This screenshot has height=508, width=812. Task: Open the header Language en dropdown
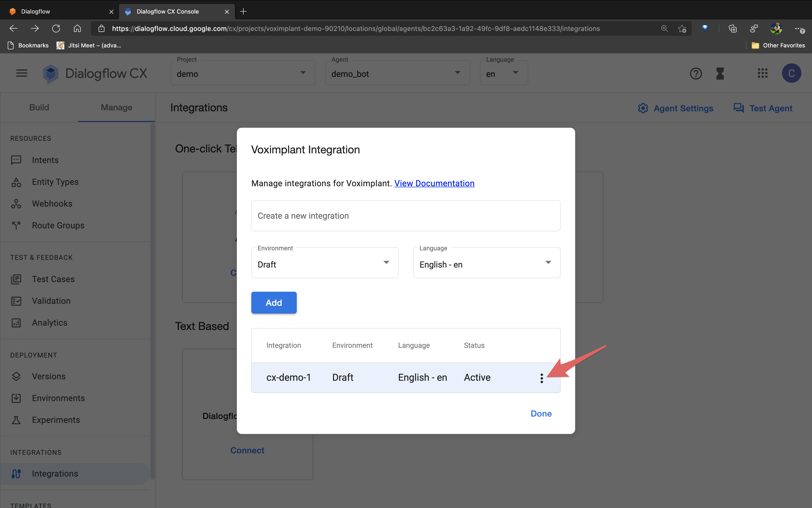[504, 73]
